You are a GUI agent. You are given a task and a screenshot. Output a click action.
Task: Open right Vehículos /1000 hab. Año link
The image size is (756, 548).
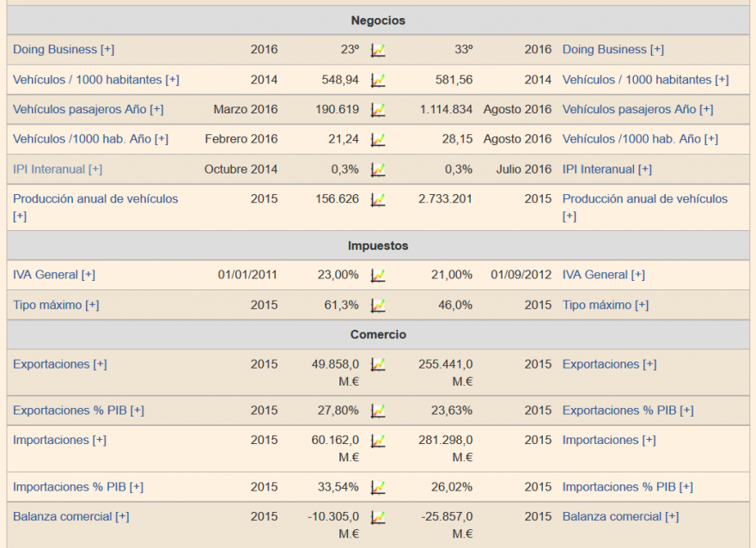click(x=640, y=139)
